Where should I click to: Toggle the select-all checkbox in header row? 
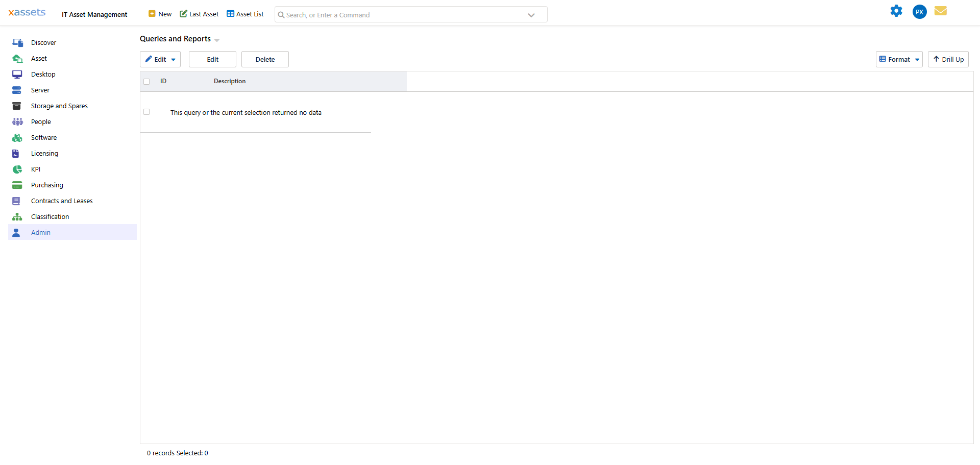147,81
